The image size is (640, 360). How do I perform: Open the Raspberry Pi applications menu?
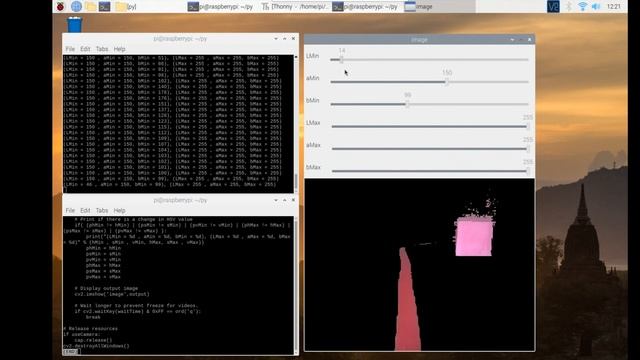[x=60, y=6]
